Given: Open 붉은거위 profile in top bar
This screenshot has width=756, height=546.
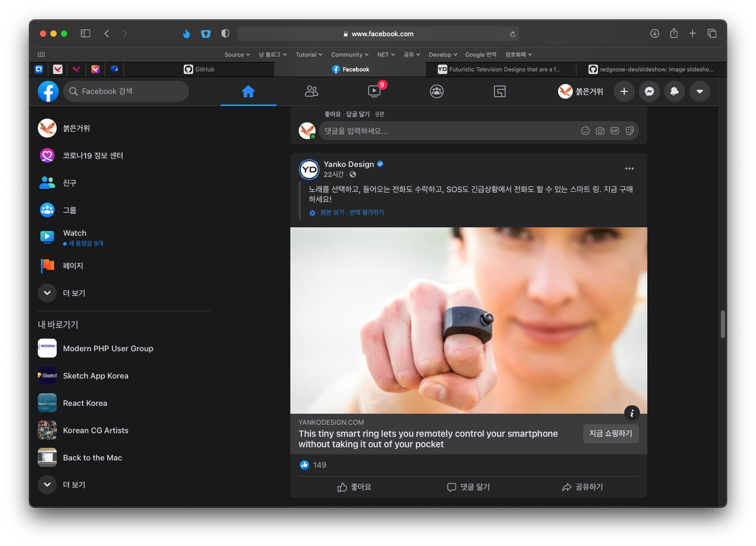Looking at the screenshot, I should tap(581, 91).
